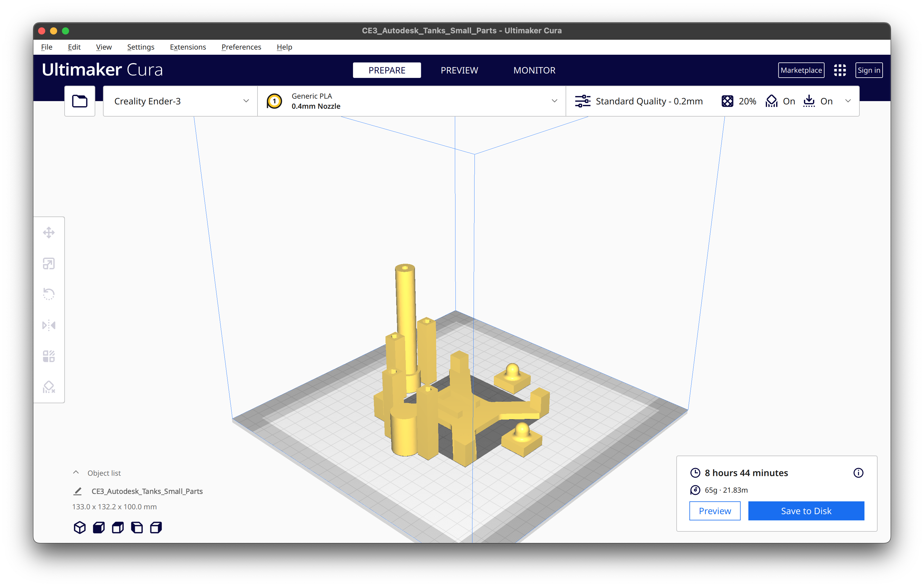Image resolution: width=924 pixels, height=587 pixels.
Task: Select the Move tool in left toolbar
Action: [x=49, y=232]
